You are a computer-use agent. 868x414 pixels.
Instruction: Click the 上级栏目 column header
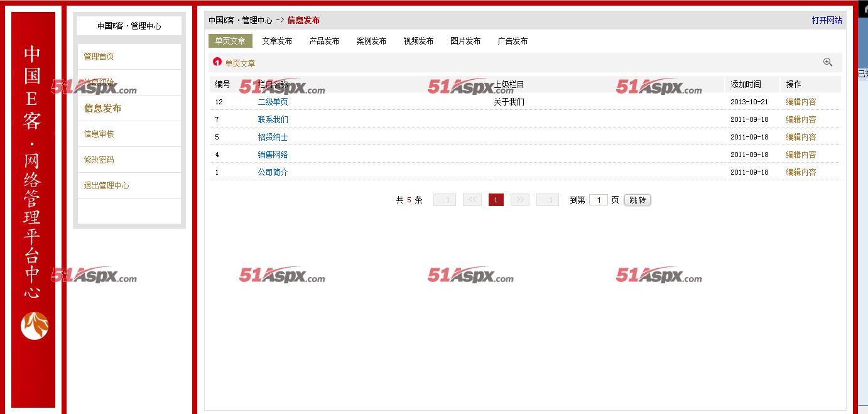coord(509,84)
